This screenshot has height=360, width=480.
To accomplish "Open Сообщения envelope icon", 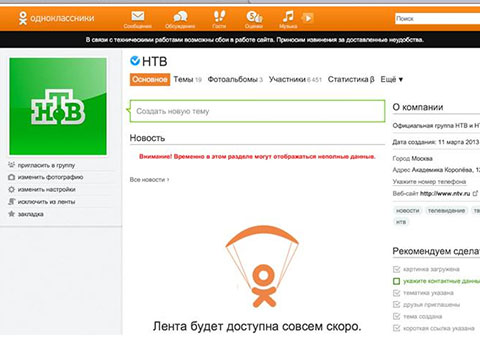I will pos(137,16).
